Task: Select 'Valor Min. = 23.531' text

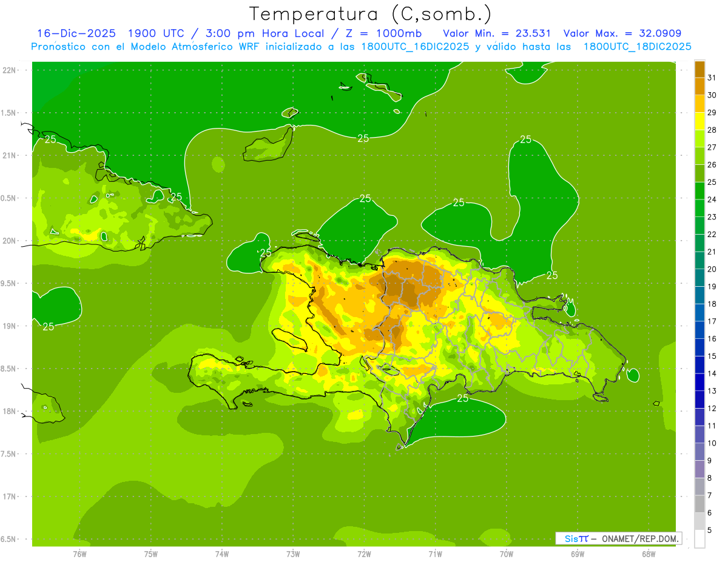Action: (497, 33)
